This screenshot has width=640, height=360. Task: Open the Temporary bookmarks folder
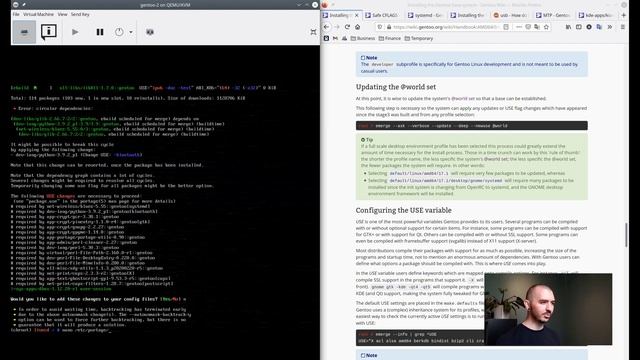click(x=419, y=38)
